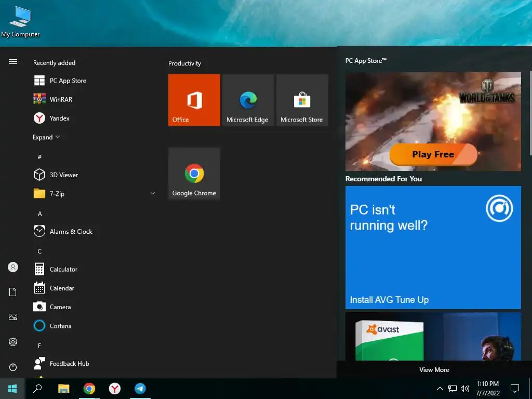Click the Play Free button
Viewport: 532px width, 399px height.
433,154
